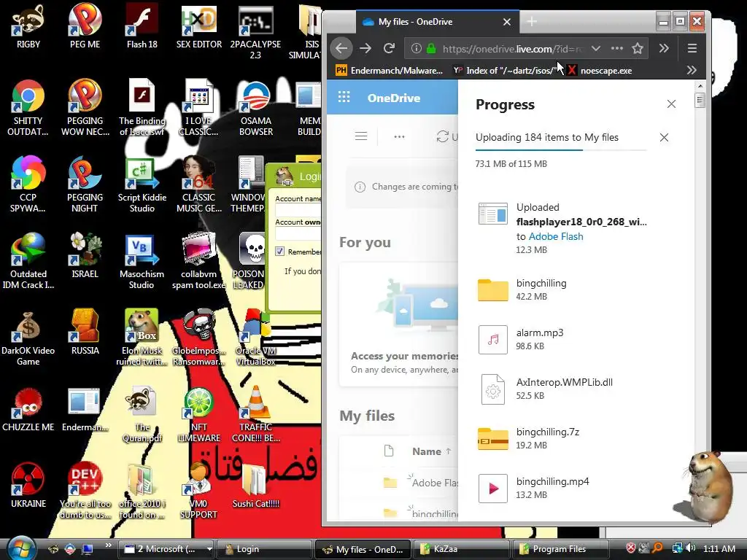The image size is (747, 560).
Task: Open Endermanch/Malware bookmark
Action: coord(390,71)
